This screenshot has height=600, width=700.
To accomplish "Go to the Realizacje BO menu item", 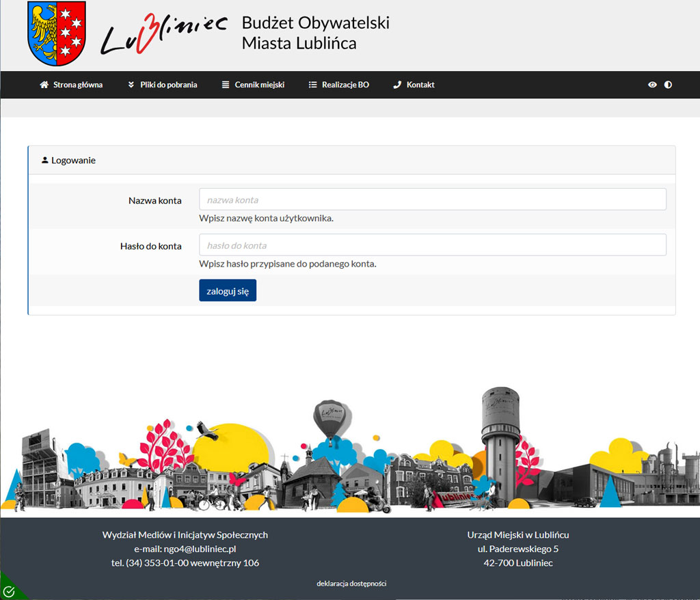I will [345, 85].
